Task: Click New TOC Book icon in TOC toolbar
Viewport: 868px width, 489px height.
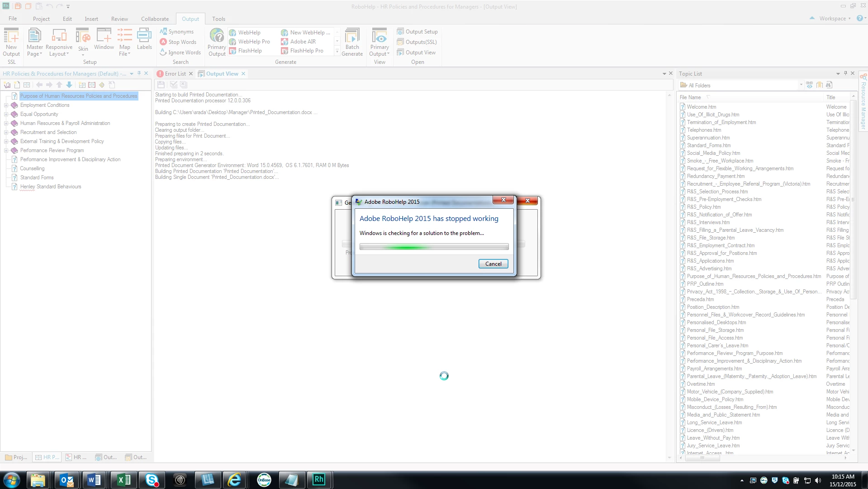Action: tap(7, 85)
